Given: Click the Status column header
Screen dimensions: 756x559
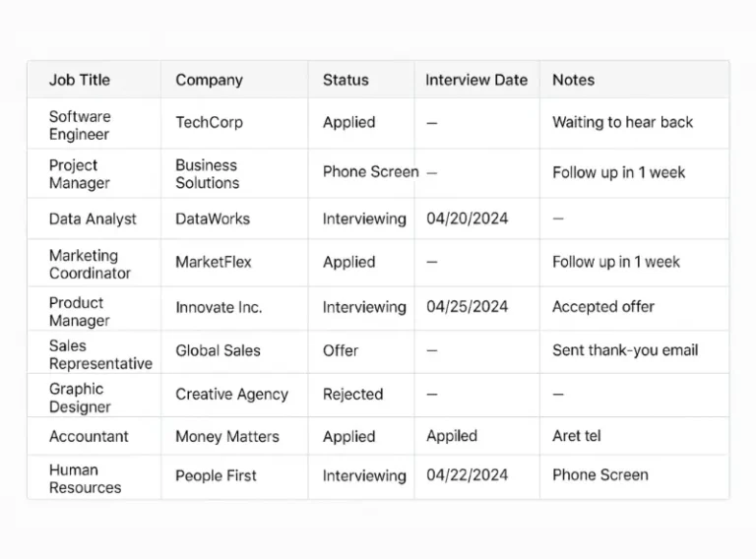Looking at the screenshot, I should (x=346, y=80).
